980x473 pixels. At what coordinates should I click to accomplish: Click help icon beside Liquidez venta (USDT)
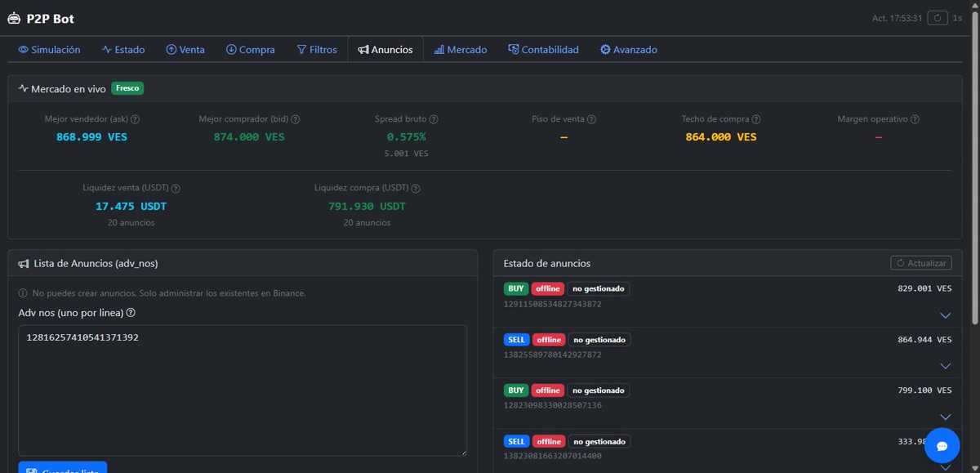tap(176, 189)
